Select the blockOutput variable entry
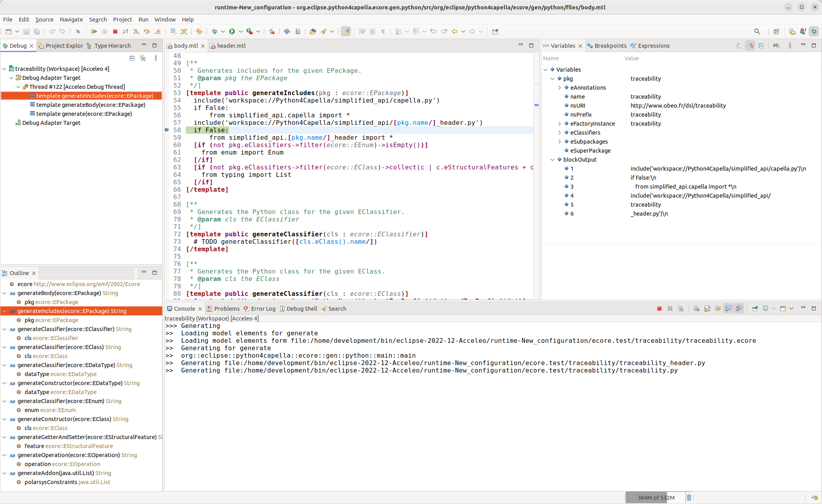822x504 pixels. coord(580,160)
